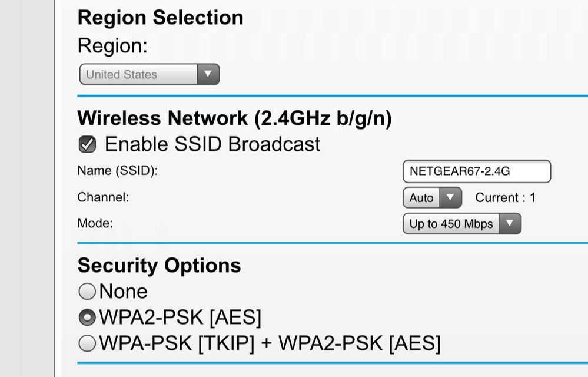Click the Channel: label
Screen dimensions: 588x377
point(103,197)
